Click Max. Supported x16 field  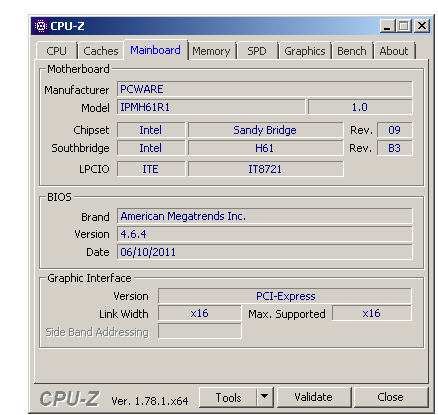372,313
